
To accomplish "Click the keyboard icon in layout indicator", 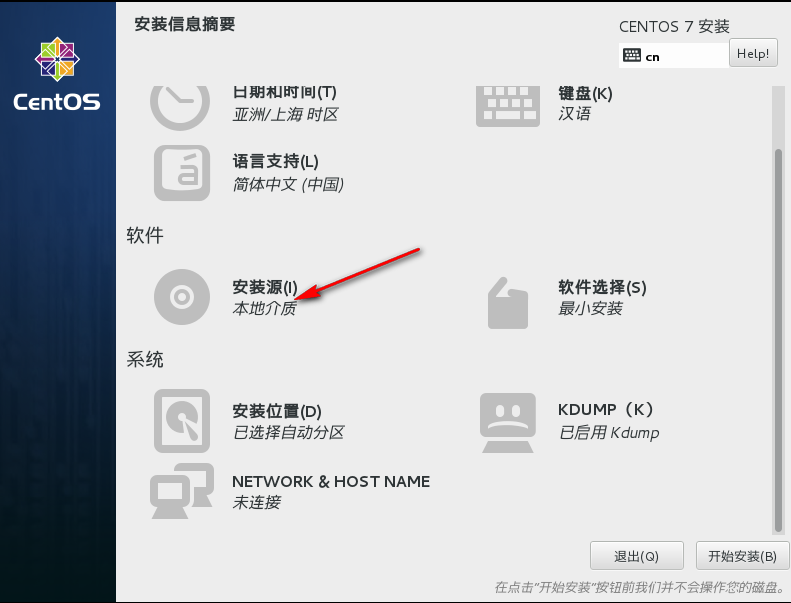I will 632,55.
